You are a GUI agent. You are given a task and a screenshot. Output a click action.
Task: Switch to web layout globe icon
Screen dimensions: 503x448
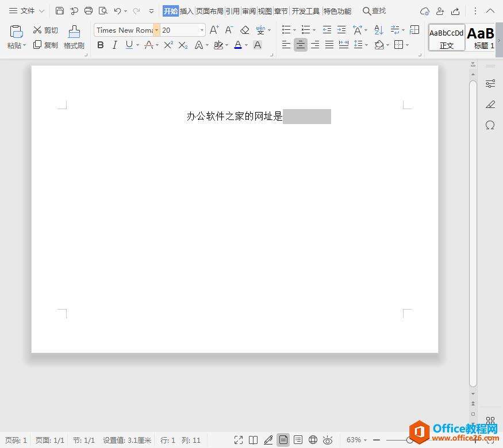(x=313, y=440)
